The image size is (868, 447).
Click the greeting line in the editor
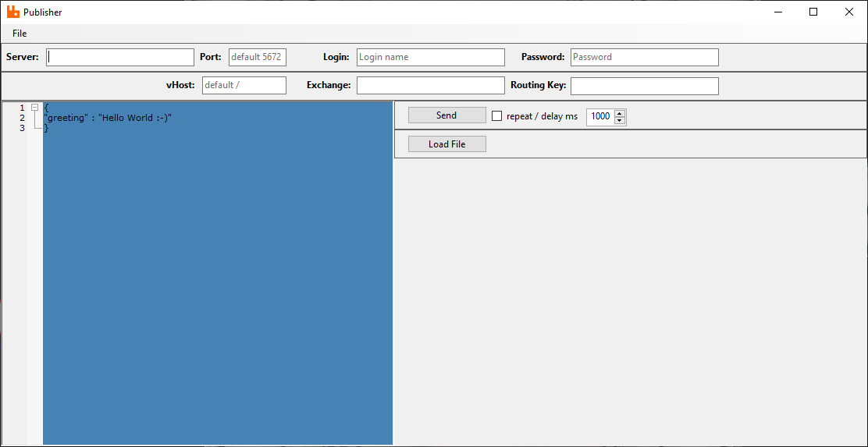pos(108,118)
